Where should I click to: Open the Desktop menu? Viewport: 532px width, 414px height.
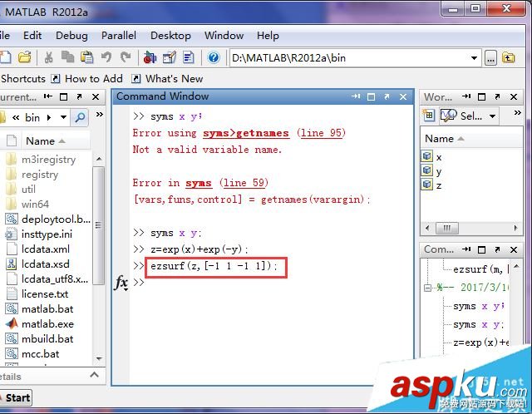pos(170,35)
